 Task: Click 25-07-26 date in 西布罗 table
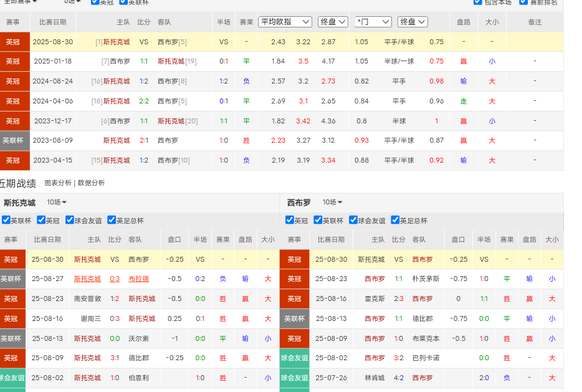pyautogui.click(x=331, y=378)
